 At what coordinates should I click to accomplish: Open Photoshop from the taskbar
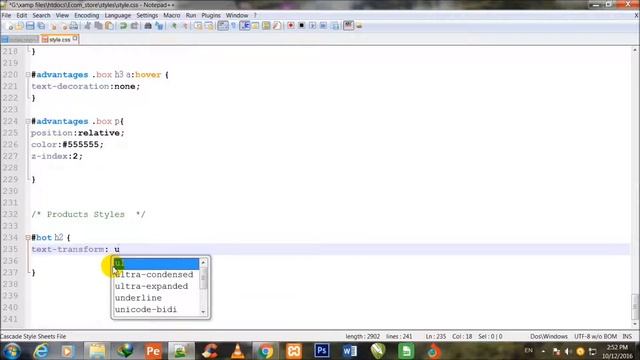tap(322, 351)
